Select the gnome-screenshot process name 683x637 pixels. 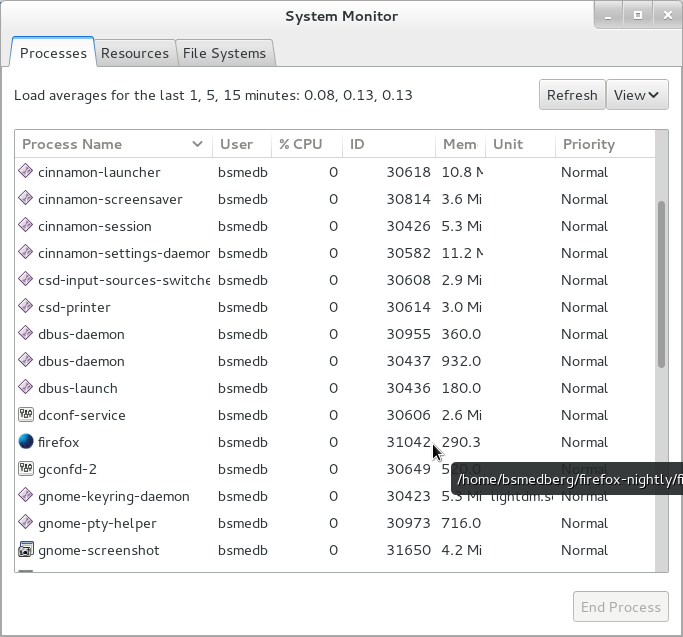click(x=99, y=550)
